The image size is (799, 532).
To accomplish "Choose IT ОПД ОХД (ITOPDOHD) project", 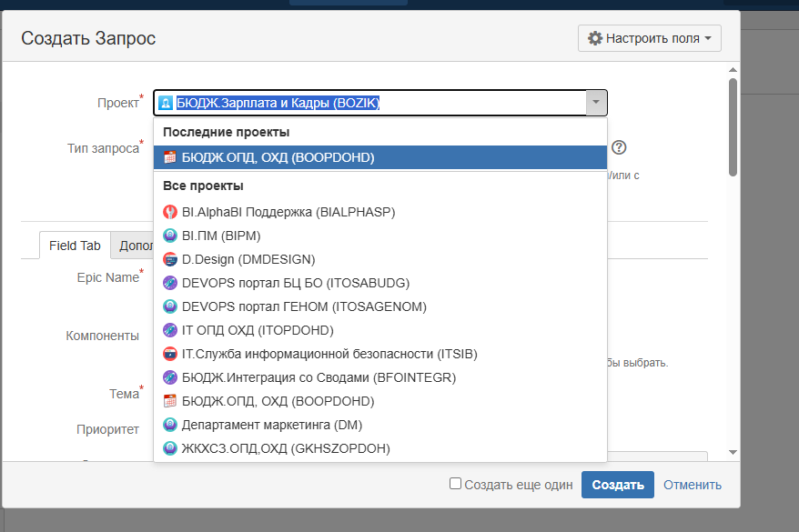I will 379,330.
